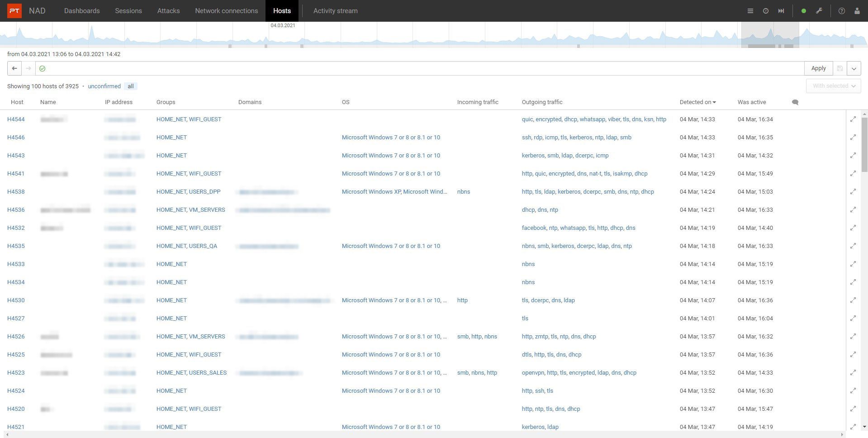
Task: Select the Hosts tab
Action: 282,11
